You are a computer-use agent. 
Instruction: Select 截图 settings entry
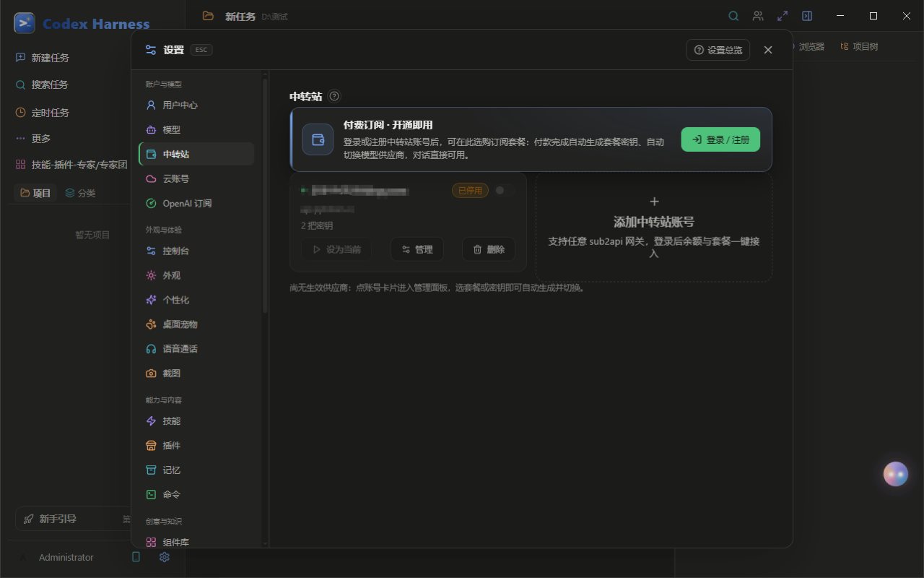click(x=196, y=374)
